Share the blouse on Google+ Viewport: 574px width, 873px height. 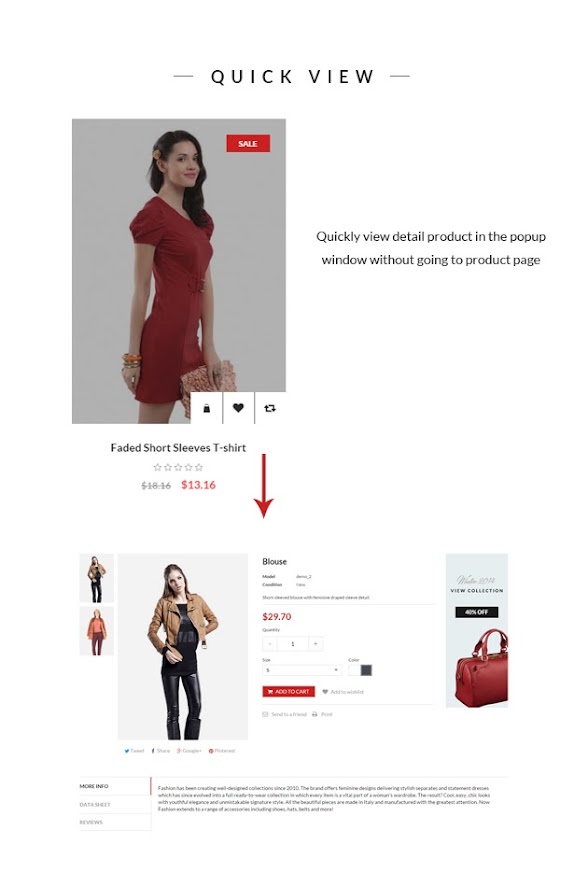pos(189,751)
